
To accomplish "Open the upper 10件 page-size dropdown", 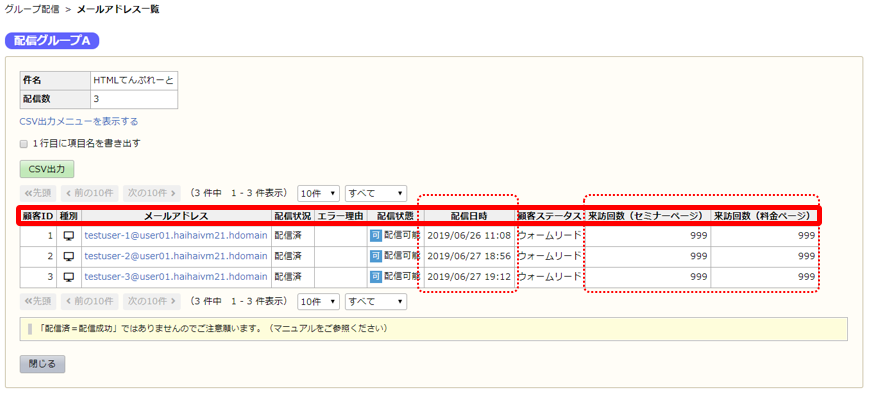I will point(318,193).
